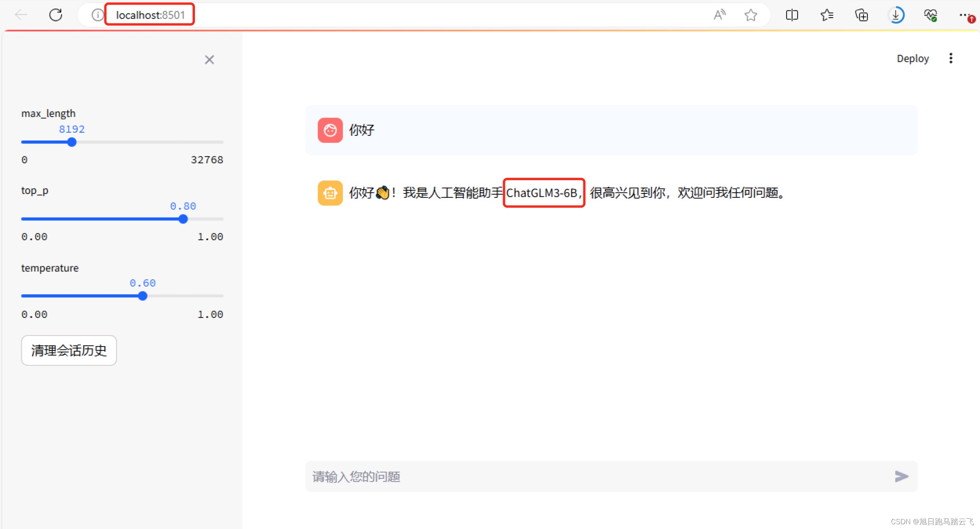
Task: Click the question input field
Action: (x=588, y=476)
